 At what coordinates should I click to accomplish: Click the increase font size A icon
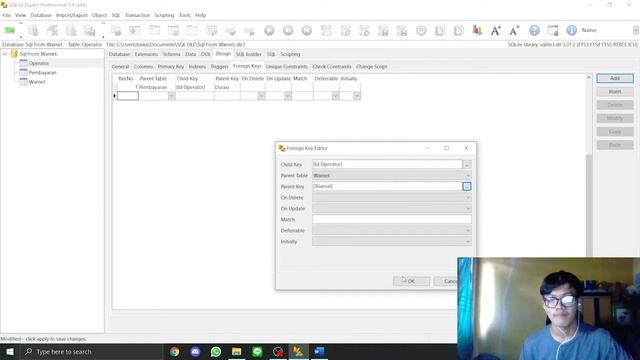496,30
